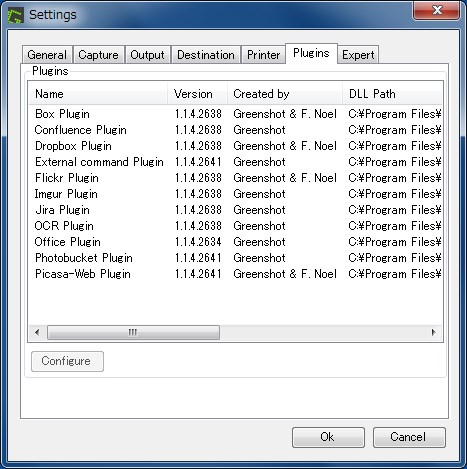Go to the Destination tab

click(x=206, y=55)
